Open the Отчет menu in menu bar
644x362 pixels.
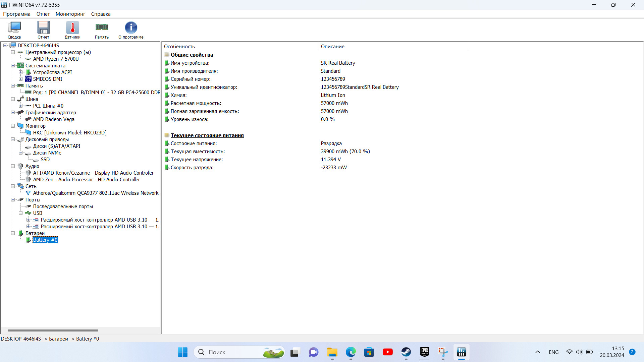coord(43,14)
